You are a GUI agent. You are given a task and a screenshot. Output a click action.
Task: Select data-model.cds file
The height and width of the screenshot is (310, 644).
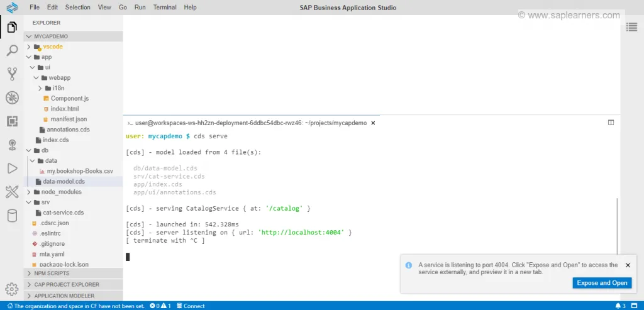pos(73,182)
